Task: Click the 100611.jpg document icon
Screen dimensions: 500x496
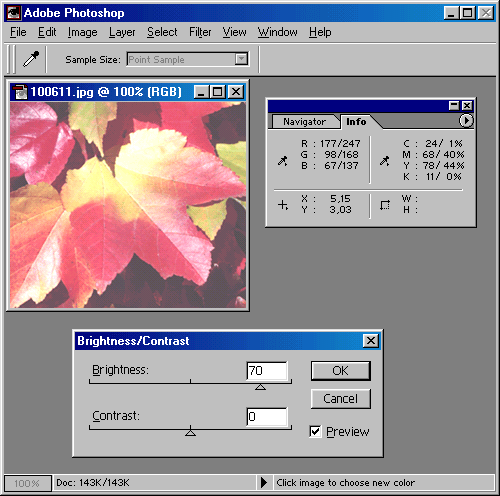Action: point(20,92)
